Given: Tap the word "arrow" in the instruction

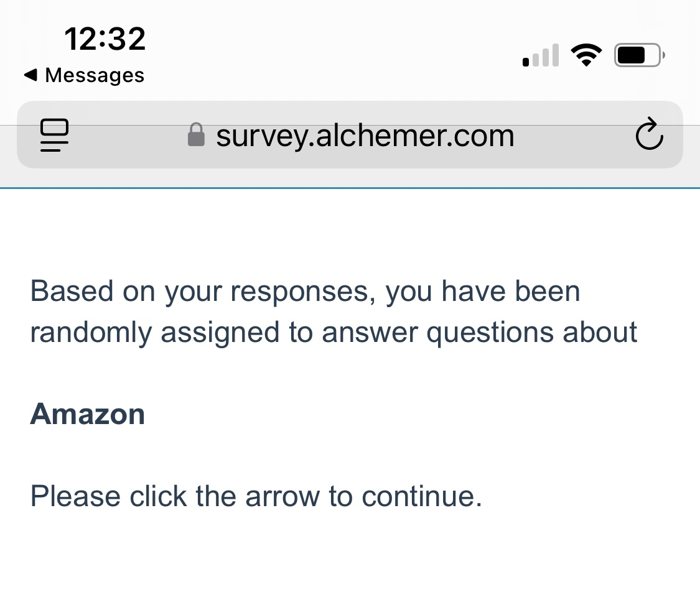Looking at the screenshot, I should coord(282,496).
